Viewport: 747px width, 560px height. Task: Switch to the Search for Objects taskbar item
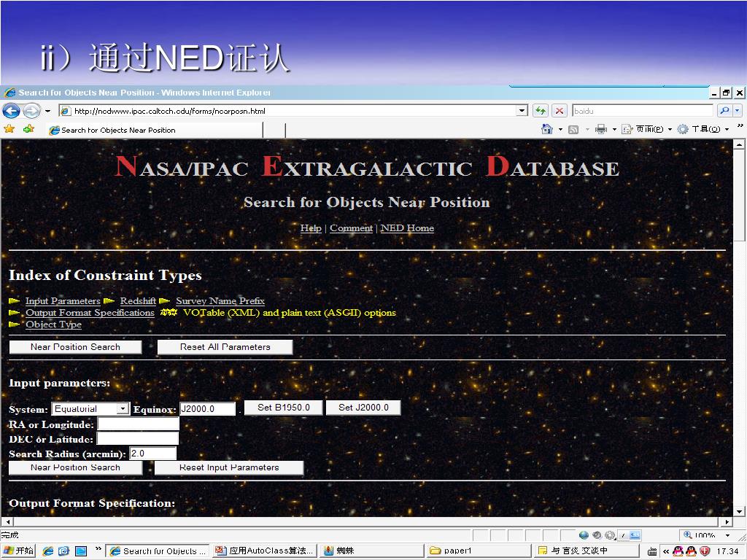coord(158,551)
